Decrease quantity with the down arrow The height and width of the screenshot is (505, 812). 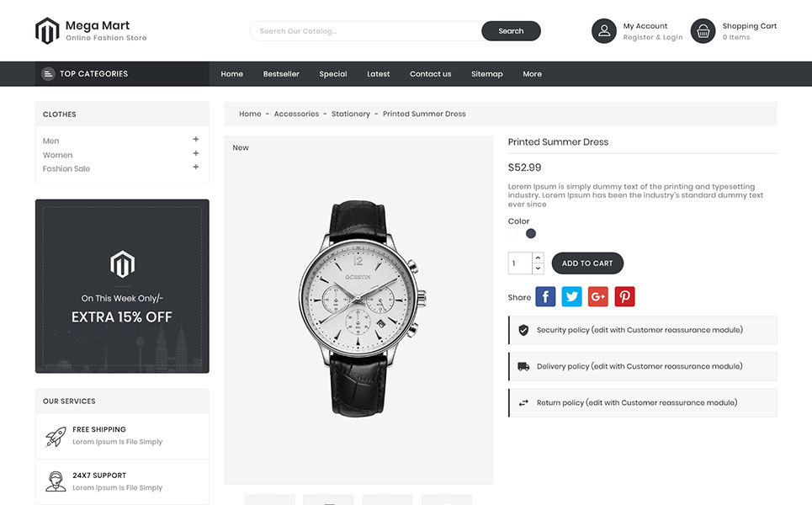pyautogui.click(x=538, y=268)
